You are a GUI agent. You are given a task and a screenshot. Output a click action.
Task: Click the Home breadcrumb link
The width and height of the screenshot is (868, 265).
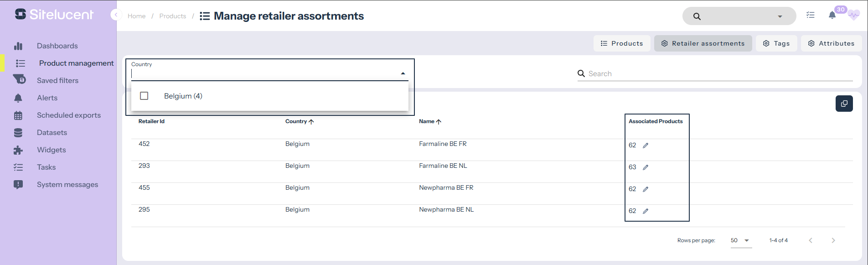click(136, 16)
